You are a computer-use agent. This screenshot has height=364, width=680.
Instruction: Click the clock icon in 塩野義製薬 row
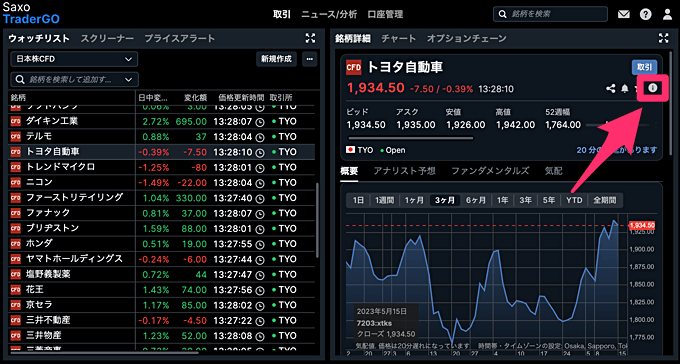[260, 275]
